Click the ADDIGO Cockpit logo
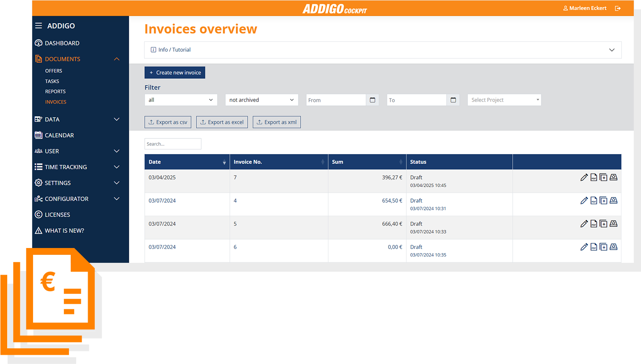This screenshot has width=641, height=364. (x=334, y=9)
